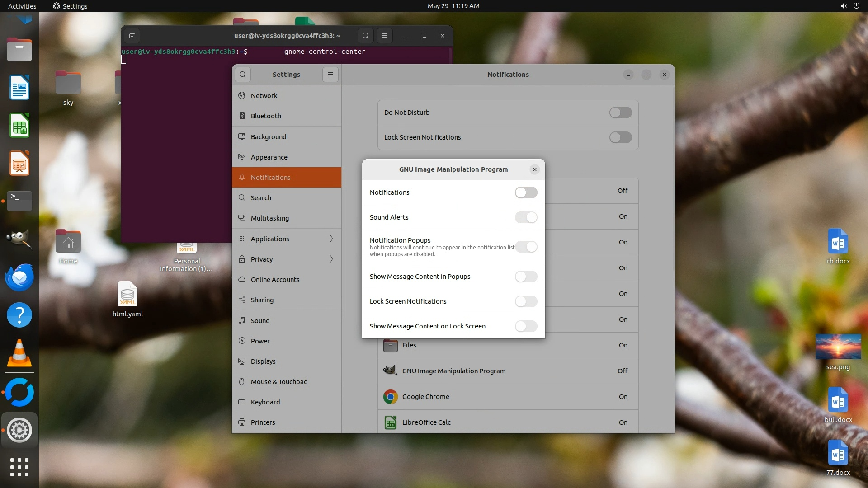Open the terminal hamburger menu dropdown
The image size is (868, 488).
385,36
